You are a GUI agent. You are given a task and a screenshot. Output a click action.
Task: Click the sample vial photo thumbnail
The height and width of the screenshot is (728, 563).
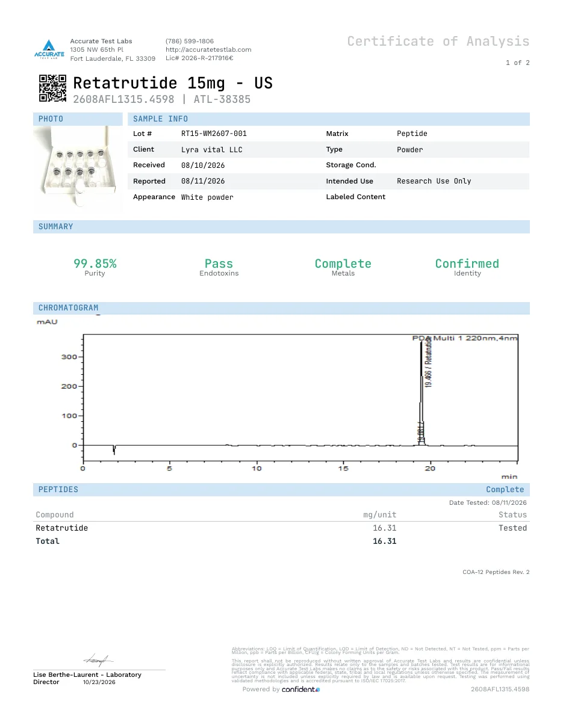[78, 169]
